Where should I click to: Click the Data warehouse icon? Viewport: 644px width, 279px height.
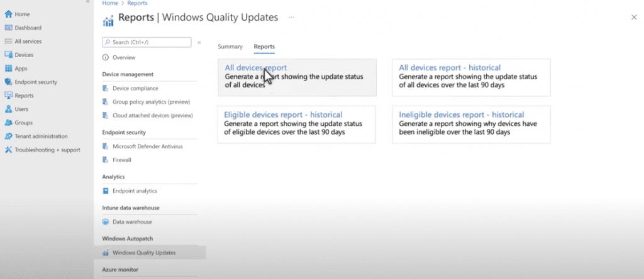coord(106,222)
